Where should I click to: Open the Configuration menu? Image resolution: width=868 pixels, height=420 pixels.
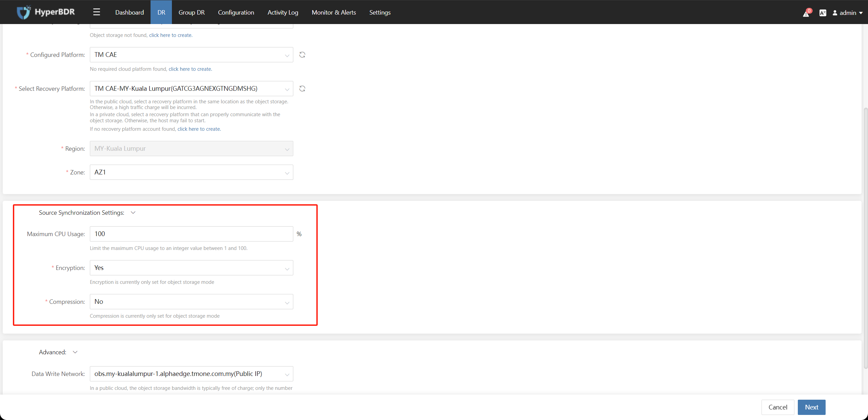click(236, 12)
